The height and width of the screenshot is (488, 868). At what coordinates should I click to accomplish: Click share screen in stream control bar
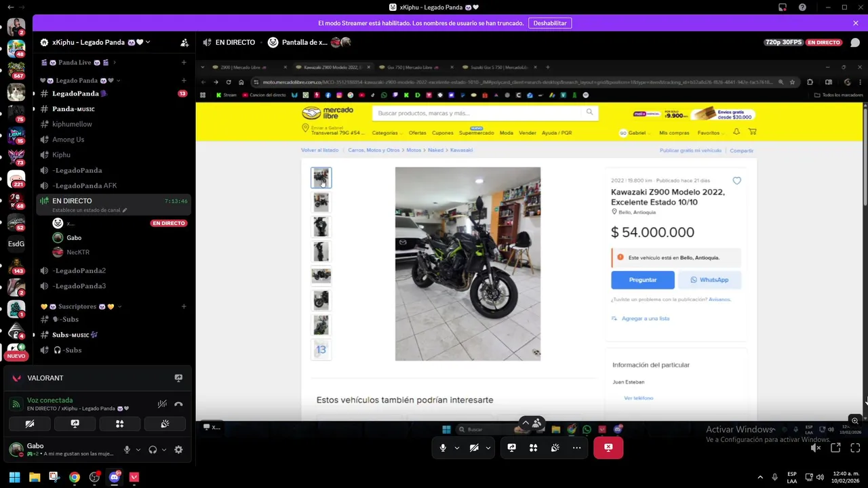click(x=511, y=447)
